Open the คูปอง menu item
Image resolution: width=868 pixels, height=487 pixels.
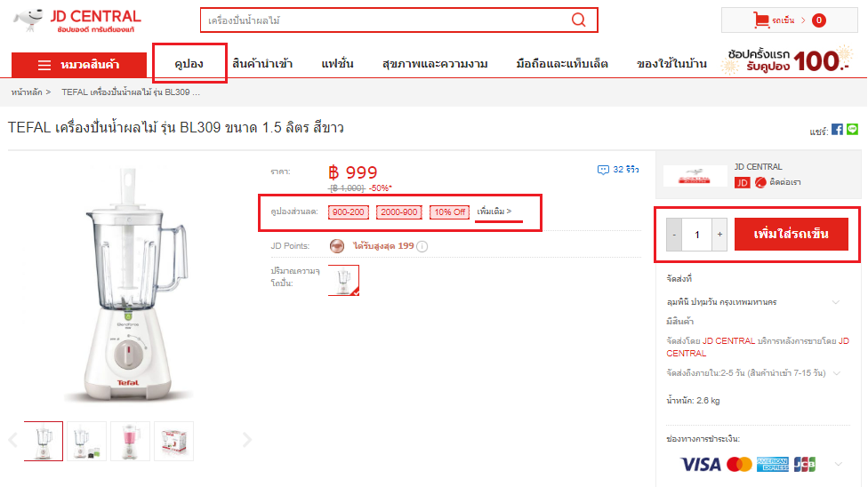coord(189,64)
